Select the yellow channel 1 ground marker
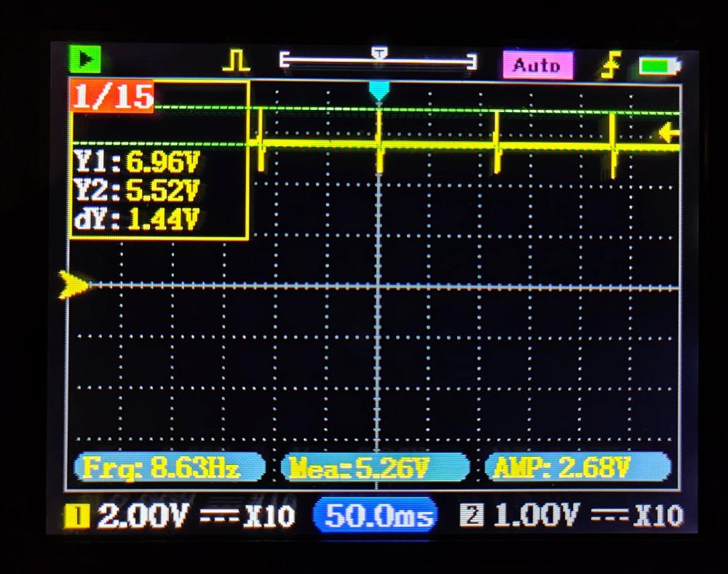The image size is (728, 574). pos(74,285)
